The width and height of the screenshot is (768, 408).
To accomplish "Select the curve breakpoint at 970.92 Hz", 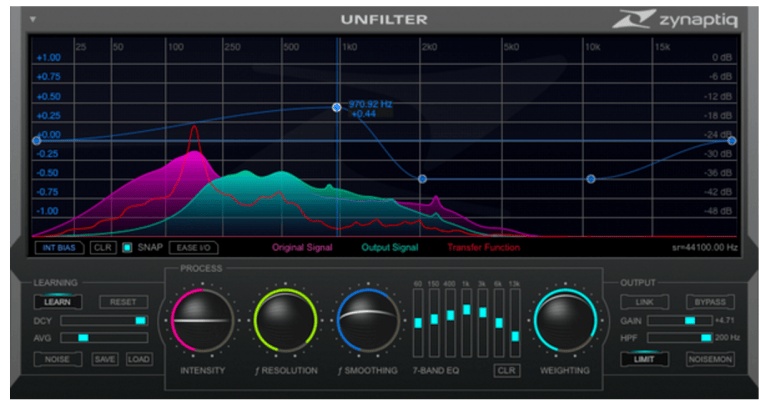I will [x=336, y=107].
